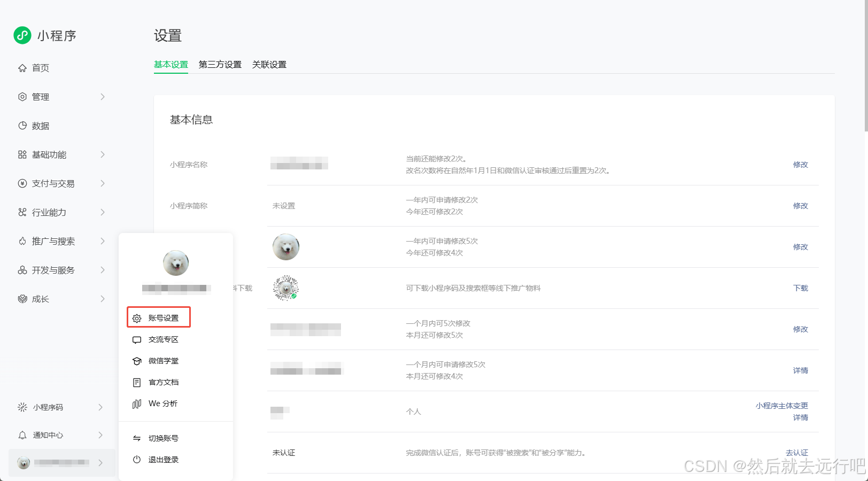
Task: Click 修改 in the 一个月内可5次修改 row
Action: coord(801,329)
